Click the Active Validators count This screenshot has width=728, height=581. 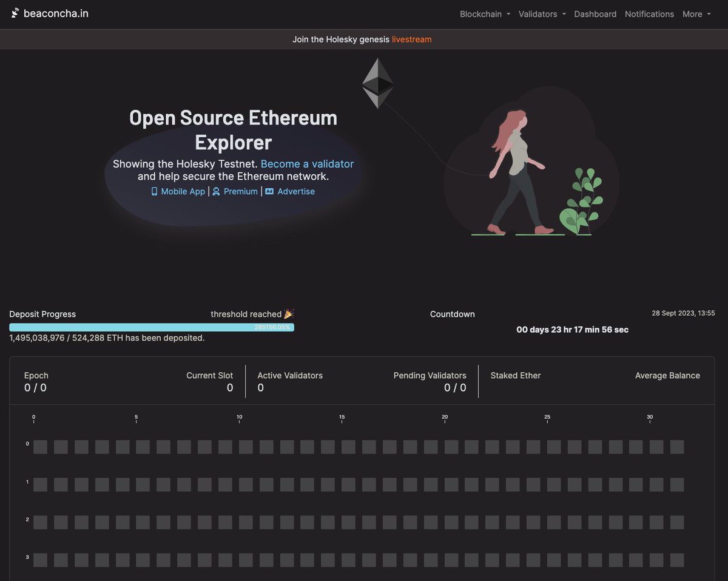pos(261,387)
